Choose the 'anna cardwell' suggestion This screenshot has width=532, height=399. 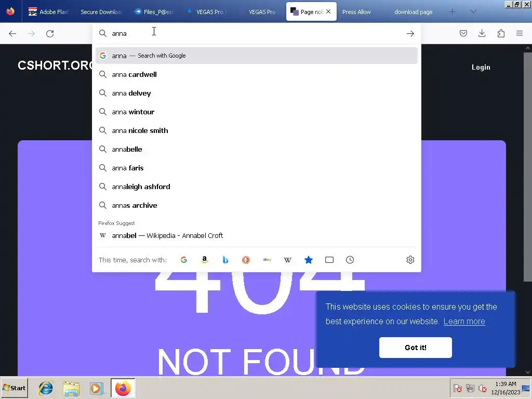pyautogui.click(x=257, y=74)
